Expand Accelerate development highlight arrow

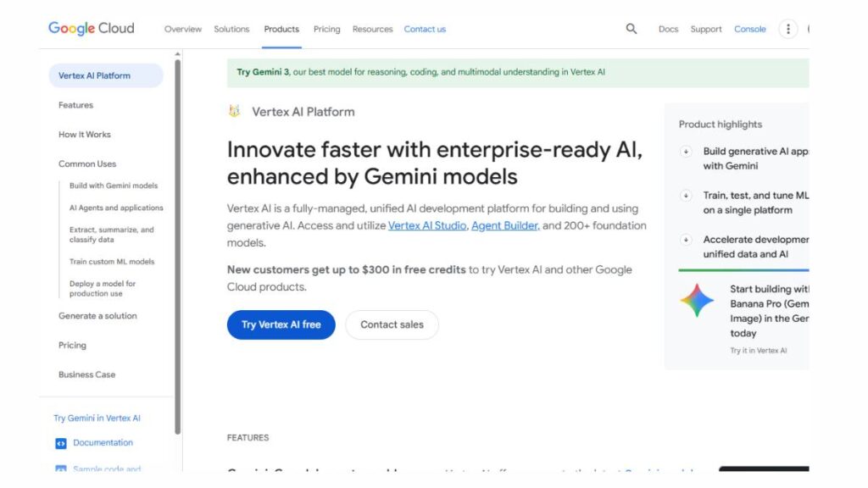pyautogui.click(x=686, y=240)
